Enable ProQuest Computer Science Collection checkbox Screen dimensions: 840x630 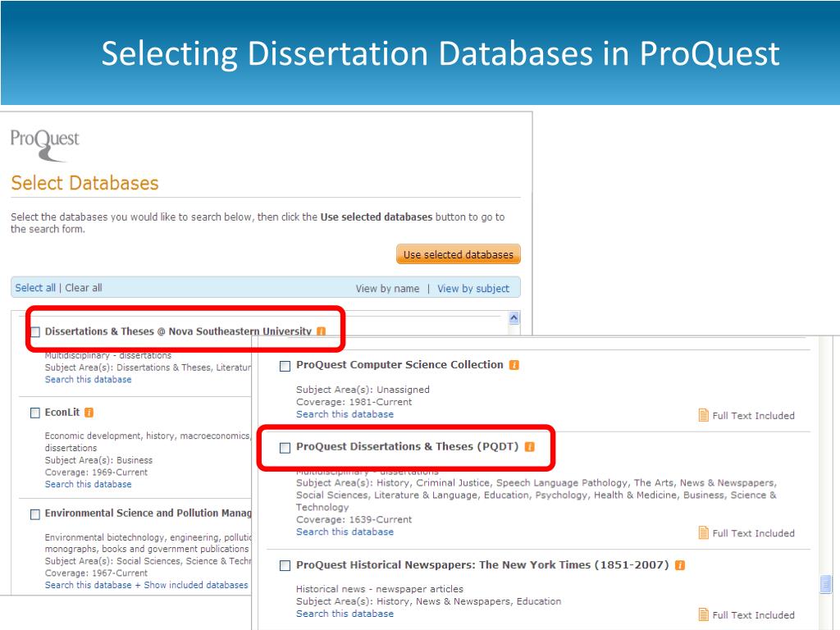coord(285,366)
